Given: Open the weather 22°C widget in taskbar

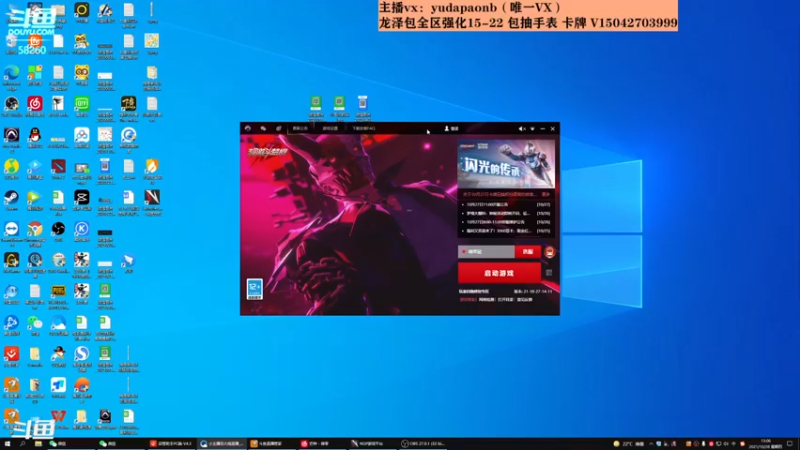Looking at the screenshot, I should (x=628, y=444).
